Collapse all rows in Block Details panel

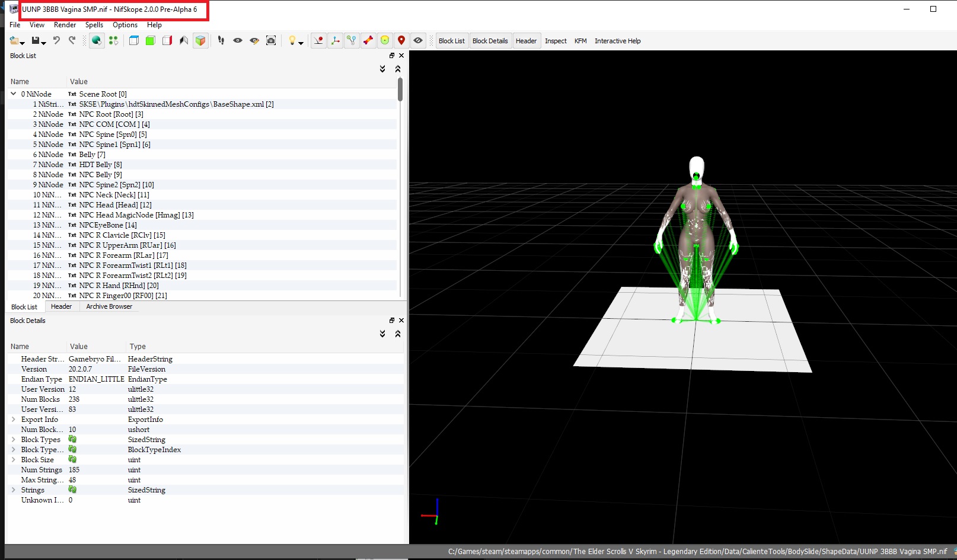pyautogui.click(x=398, y=334)
